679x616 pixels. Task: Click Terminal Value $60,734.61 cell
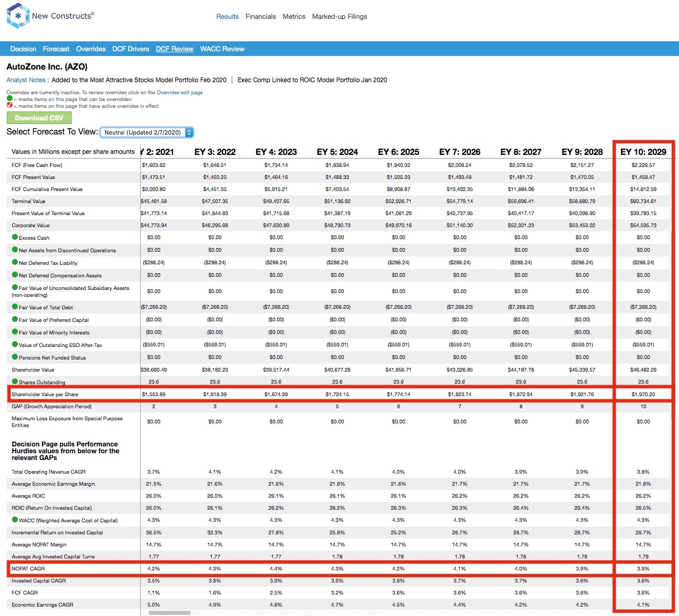coord(643,201)
